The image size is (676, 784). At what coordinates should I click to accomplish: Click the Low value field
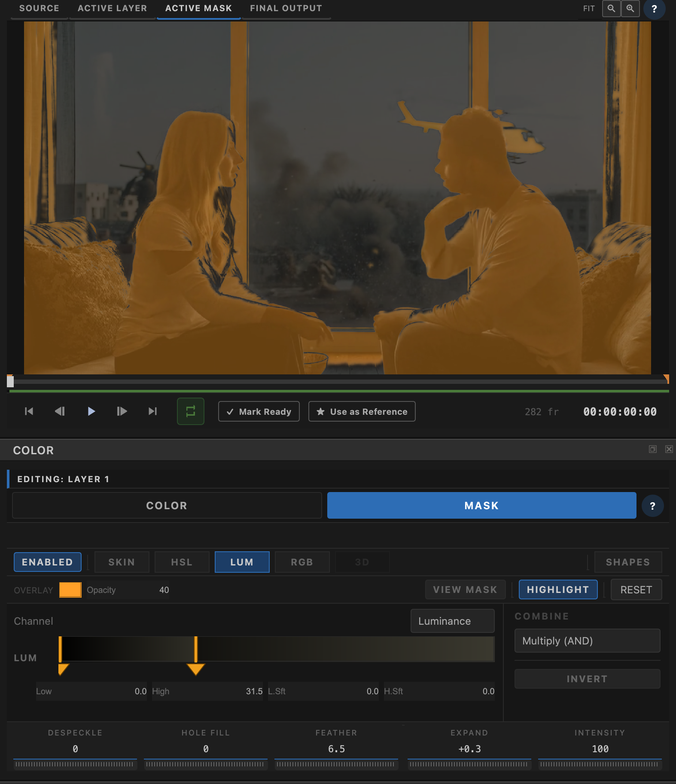[91, 691]
